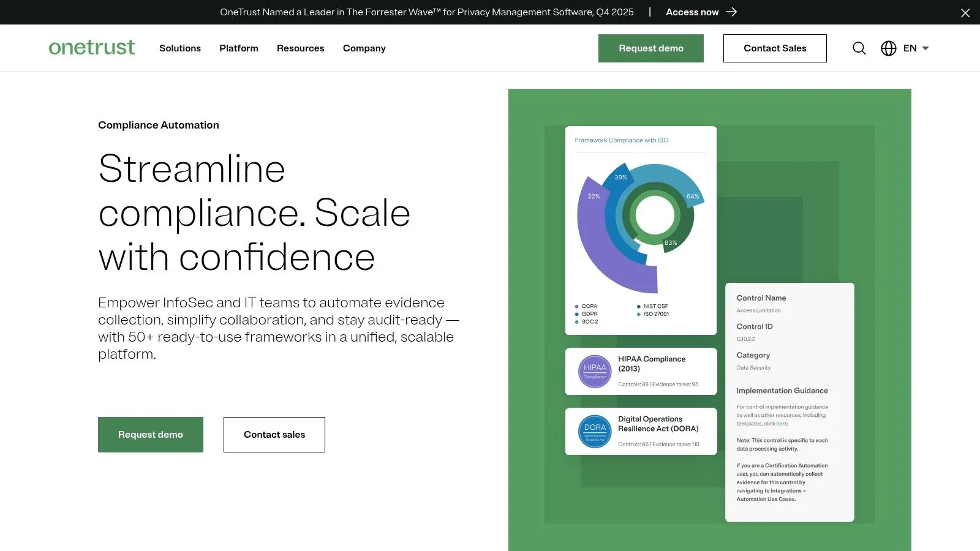
Task: Click the HIPAA Compliance badge icon
Action: click(x=594, y=371)
